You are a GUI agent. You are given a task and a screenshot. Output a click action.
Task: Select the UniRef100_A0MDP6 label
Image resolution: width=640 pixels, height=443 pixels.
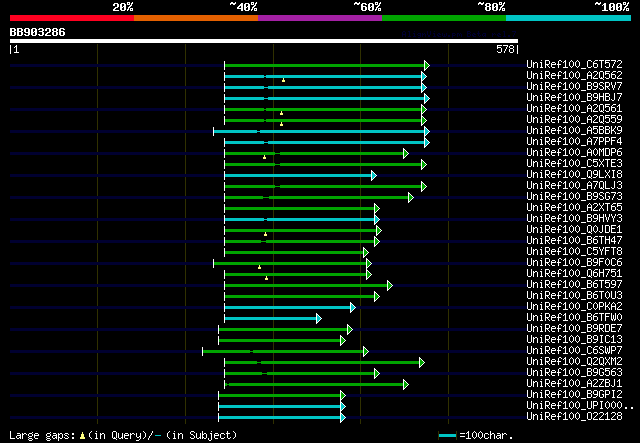(574, 152)
